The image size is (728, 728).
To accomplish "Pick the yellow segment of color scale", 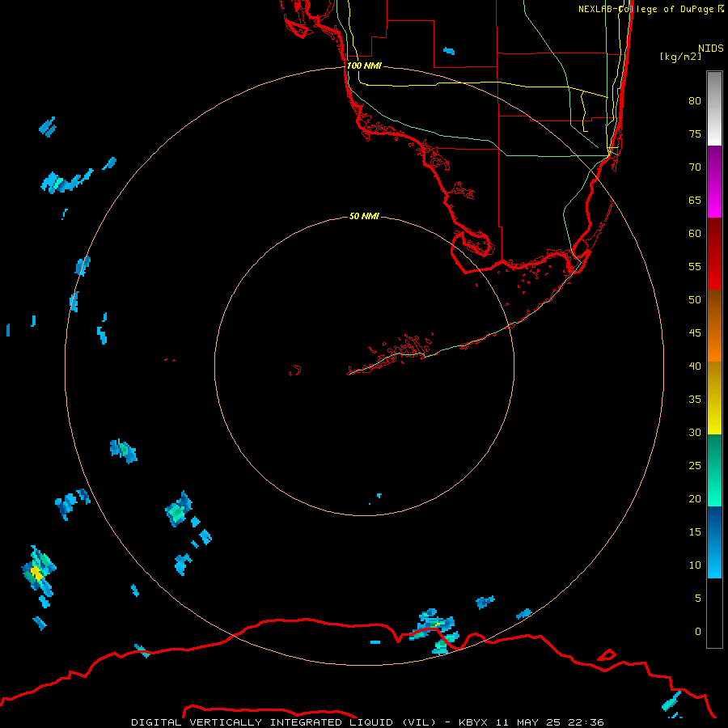I will click(714, 398).
